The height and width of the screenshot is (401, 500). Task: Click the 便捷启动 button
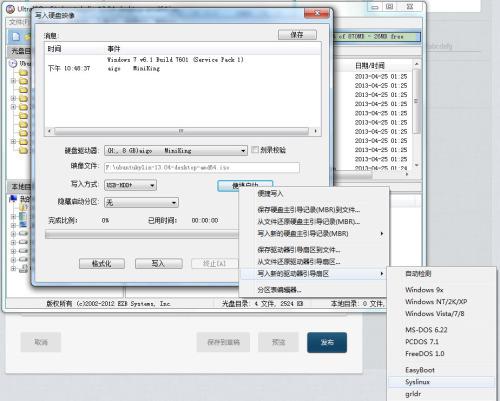tap(245, 185)
